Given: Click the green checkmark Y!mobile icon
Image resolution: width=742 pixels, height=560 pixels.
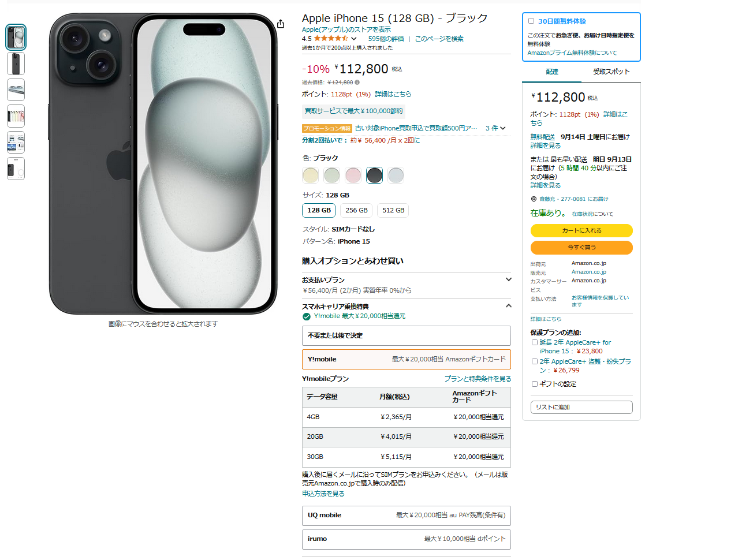Looking at the screenshot, I should click(x=307, y=316).
